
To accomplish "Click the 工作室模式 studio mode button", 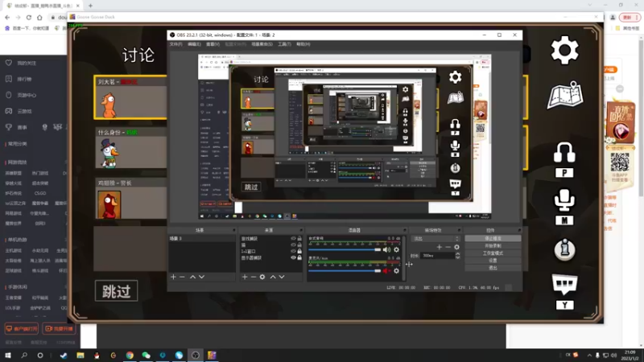I will [x=493, y=253].
